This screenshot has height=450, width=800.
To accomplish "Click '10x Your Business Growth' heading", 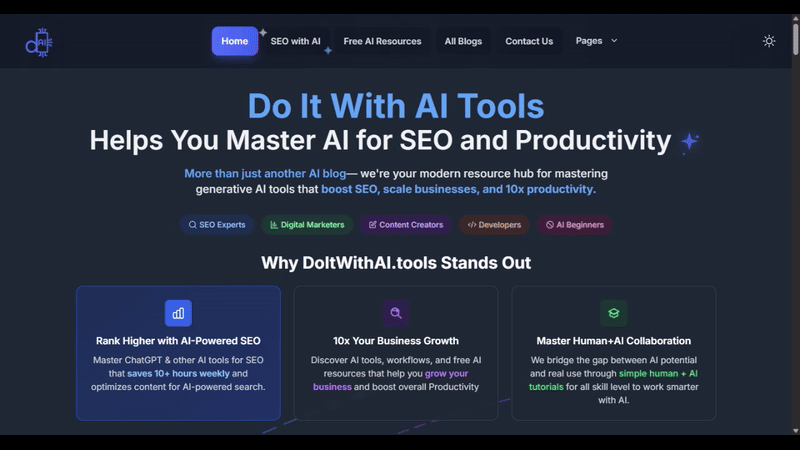I will pos(396,341).
